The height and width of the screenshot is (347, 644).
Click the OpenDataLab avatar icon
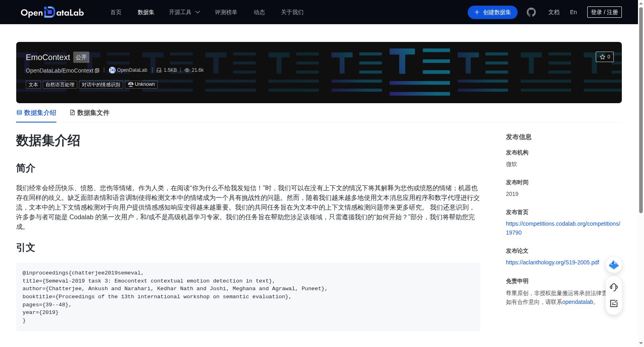coord(112,70)
